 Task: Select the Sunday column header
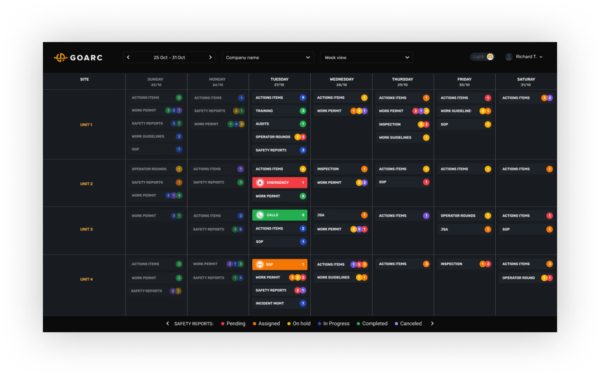[156, 81]
